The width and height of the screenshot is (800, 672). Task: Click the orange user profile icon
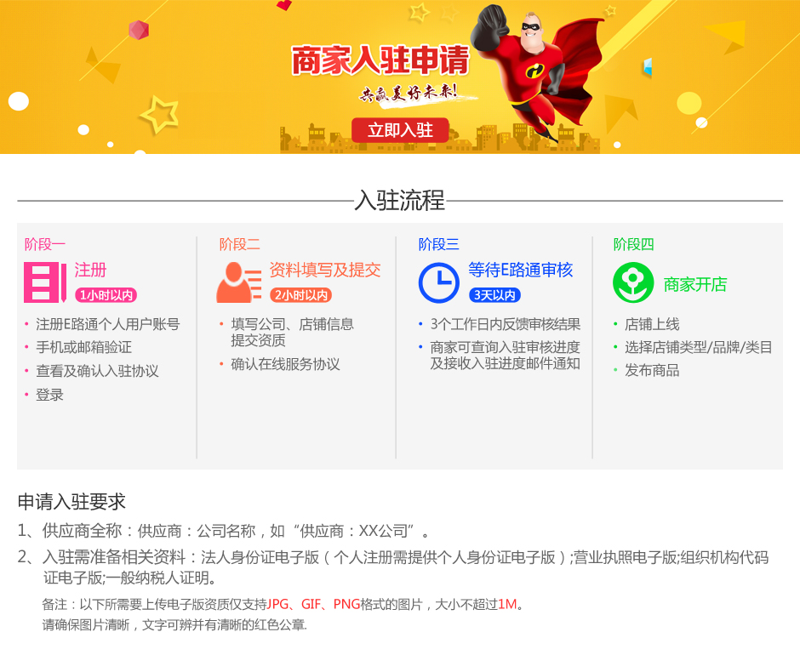tap(239, 282)
